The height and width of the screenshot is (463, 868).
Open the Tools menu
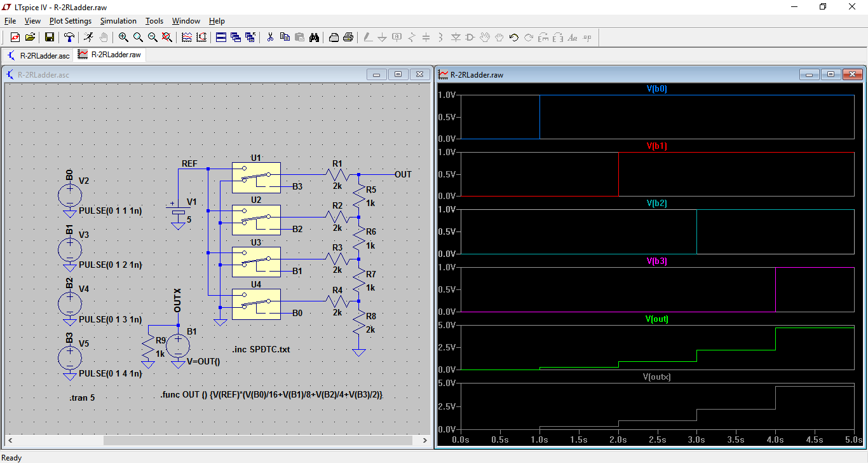[154, 21]
